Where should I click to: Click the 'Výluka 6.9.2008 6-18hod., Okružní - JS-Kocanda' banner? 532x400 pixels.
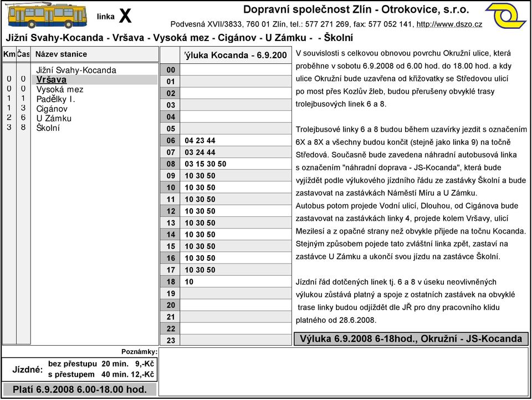point(411,339)
